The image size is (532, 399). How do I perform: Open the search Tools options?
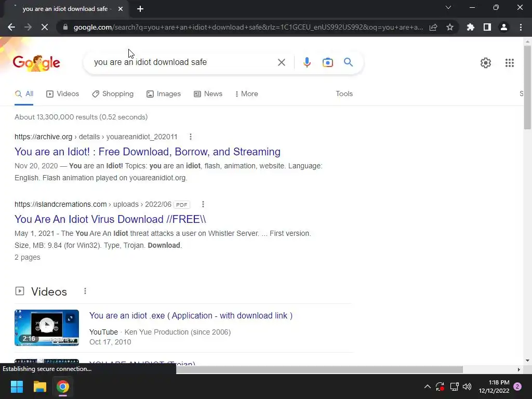(344, 94)
